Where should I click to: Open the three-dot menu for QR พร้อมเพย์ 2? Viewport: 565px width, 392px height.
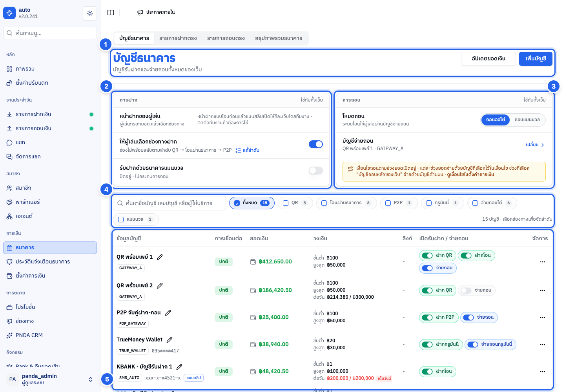point(543,290)
